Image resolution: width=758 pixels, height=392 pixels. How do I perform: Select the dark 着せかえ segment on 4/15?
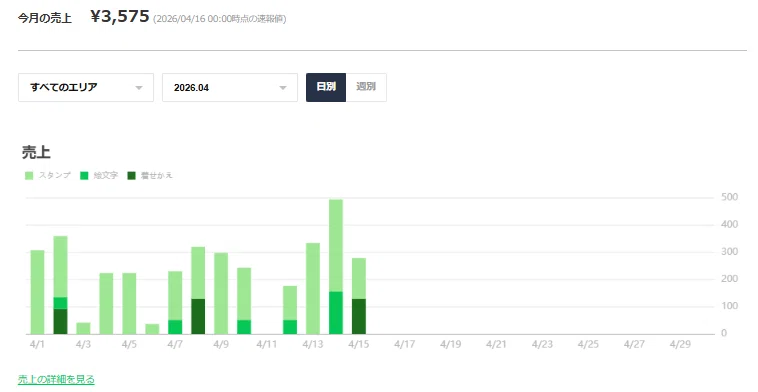tap(359, 317)
